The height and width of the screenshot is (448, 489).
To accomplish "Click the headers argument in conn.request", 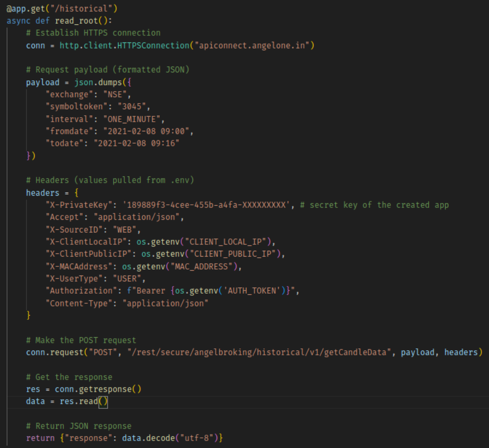I will click(x=461, y=352).
